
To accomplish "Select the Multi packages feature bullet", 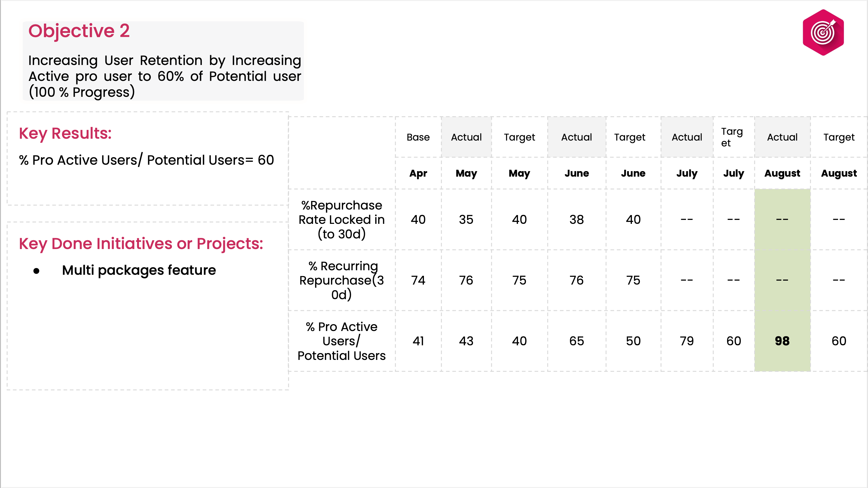I will 139,270.
